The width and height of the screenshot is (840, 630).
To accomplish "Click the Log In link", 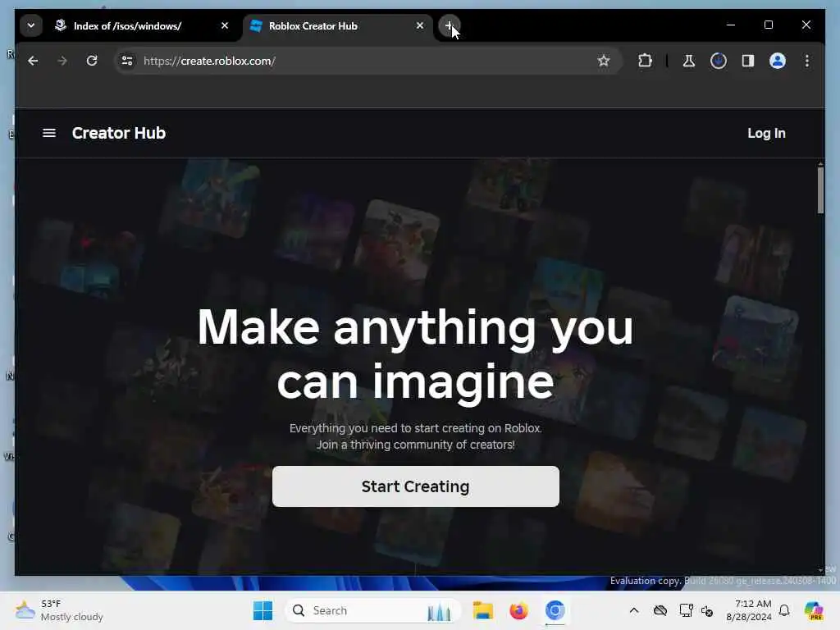I will (766, 134).
